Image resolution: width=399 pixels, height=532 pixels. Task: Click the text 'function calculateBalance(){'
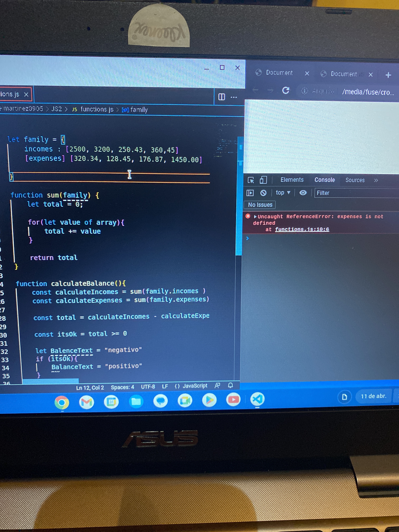[x=71, y=284]
